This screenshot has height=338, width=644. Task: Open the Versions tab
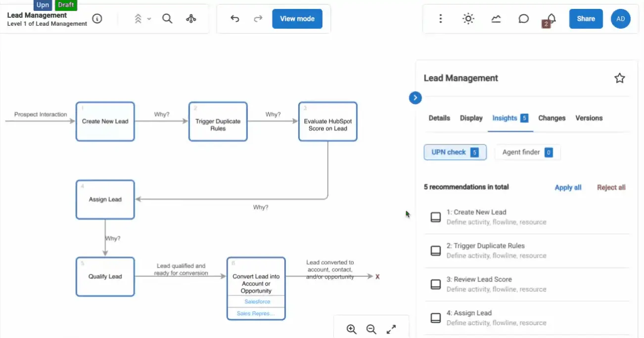coord(589,118)
